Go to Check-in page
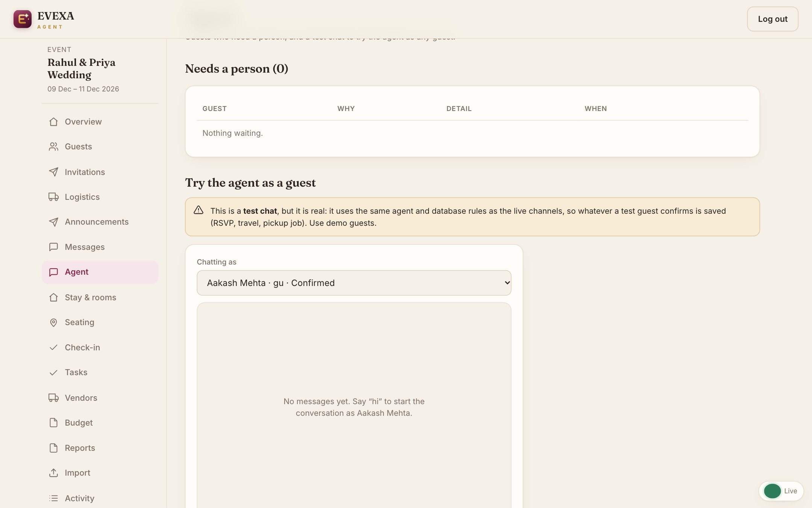This screenshot has height=508, width=812. [x=82, y=347]
